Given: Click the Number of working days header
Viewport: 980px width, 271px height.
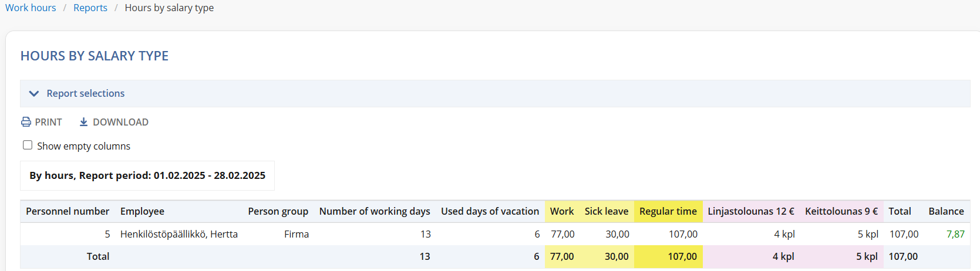Looking at the screenshot, I should tap(374, 211).
